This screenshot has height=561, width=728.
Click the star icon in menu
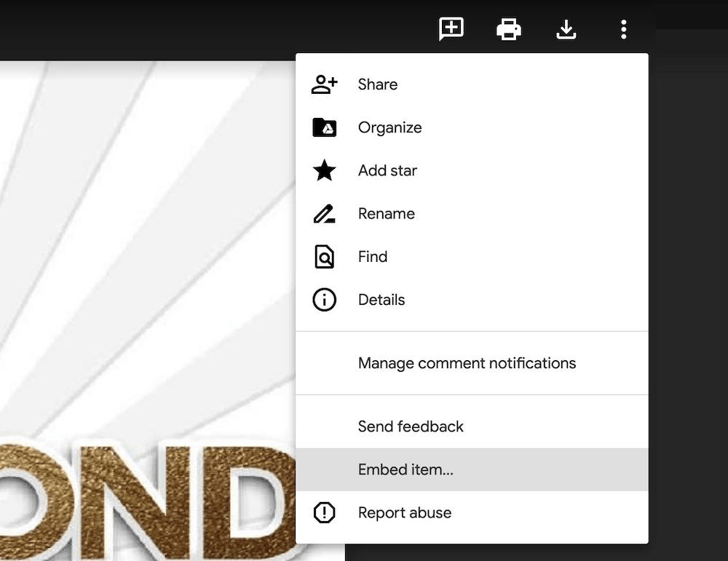[x=324, y=170]
